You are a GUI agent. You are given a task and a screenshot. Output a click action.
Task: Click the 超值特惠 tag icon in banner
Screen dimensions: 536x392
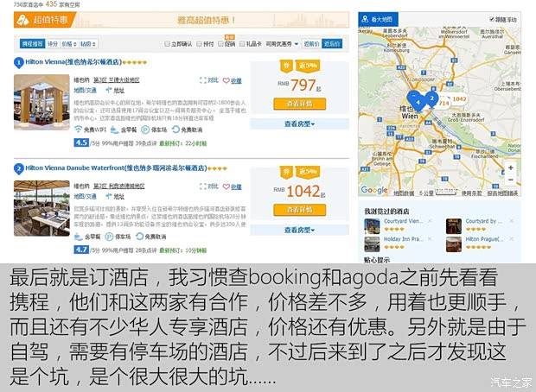click(22, 20)
